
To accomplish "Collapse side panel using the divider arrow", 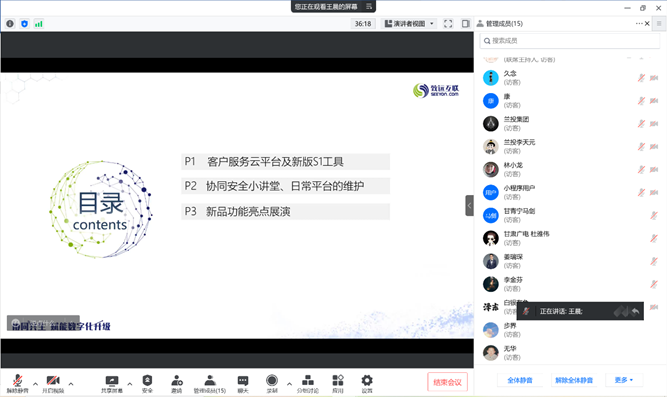I will tap(469, 206).
